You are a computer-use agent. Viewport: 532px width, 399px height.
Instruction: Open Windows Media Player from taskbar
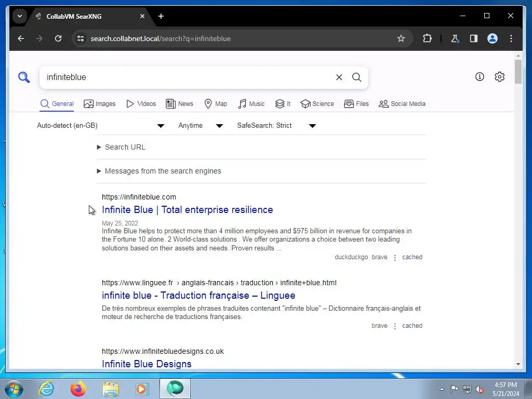[x=142, y=389]
